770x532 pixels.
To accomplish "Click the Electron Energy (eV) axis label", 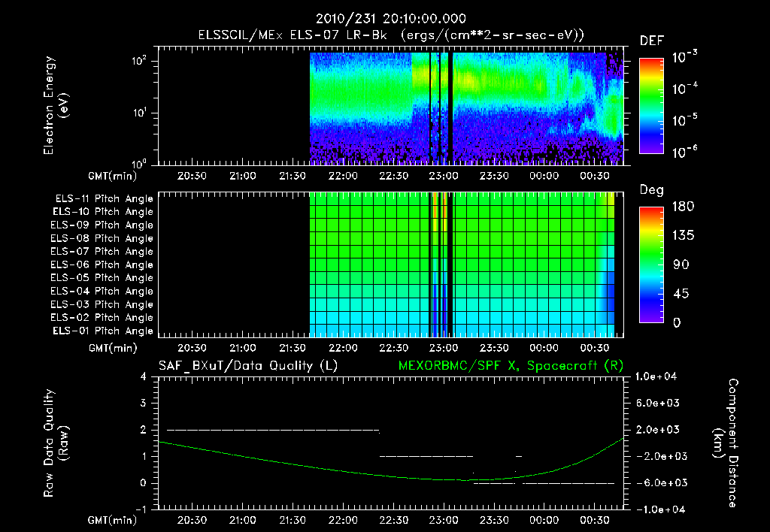I will 56,105.
